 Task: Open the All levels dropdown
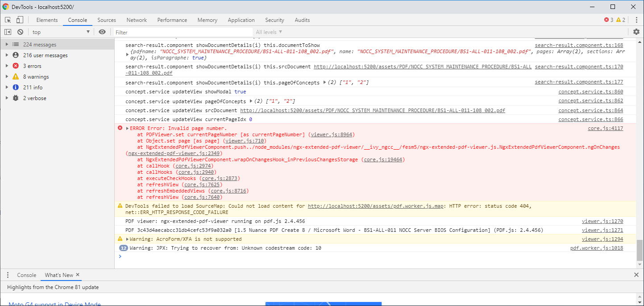tap(269, 32)
